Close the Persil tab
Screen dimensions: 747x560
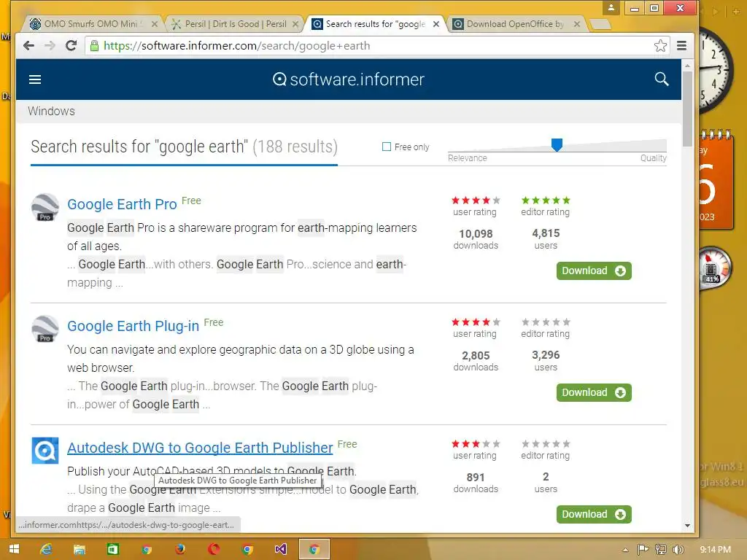[295, 24]
